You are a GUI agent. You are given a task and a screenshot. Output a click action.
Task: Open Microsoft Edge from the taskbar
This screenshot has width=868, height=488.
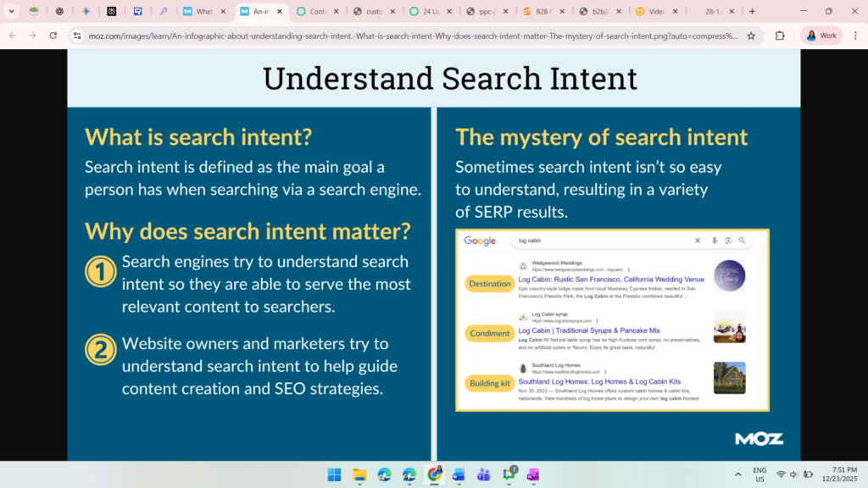click(x=384, y=475)
